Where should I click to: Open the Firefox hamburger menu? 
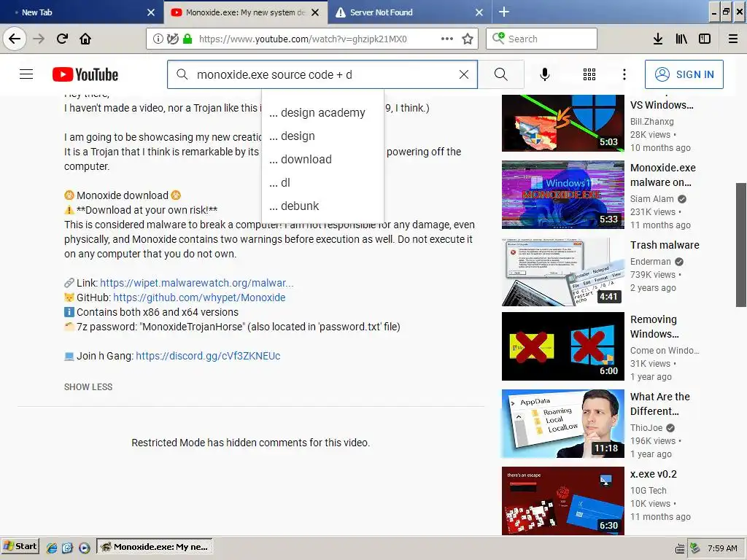pos(733,39)
